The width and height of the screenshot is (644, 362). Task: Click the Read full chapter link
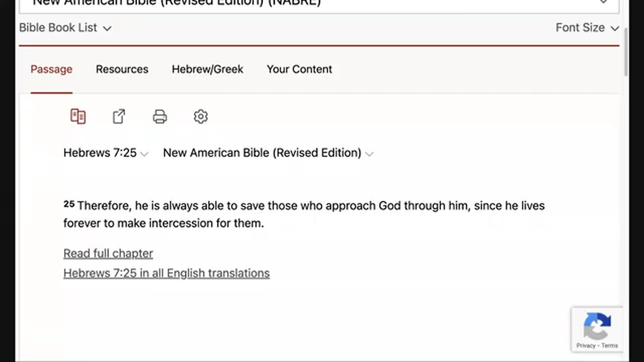108,253
